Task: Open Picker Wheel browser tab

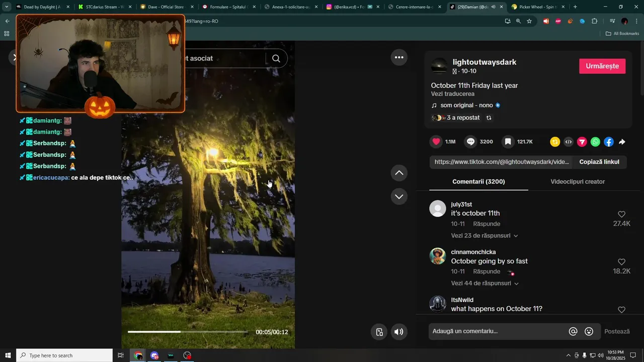Action: [538, 7]
